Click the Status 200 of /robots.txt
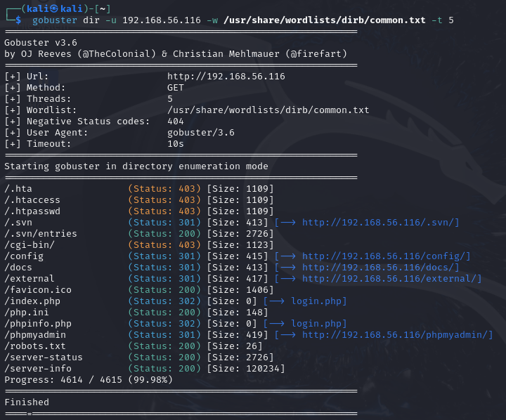 [164, 346]
